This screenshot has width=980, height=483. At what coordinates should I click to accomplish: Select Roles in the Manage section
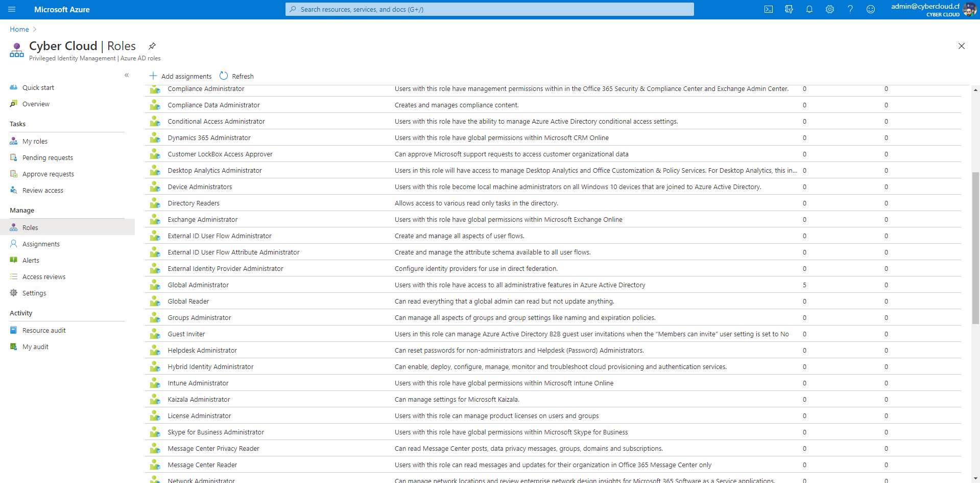tap(67, 227)
